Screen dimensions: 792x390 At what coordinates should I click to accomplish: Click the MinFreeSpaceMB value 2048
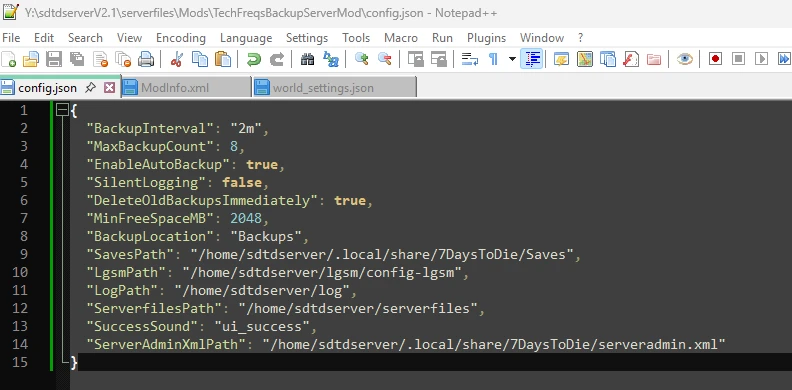[x=246, y=218]
